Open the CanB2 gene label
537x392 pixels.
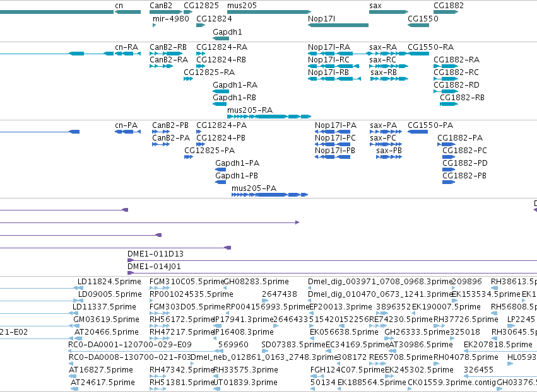(x=161, y=6)
